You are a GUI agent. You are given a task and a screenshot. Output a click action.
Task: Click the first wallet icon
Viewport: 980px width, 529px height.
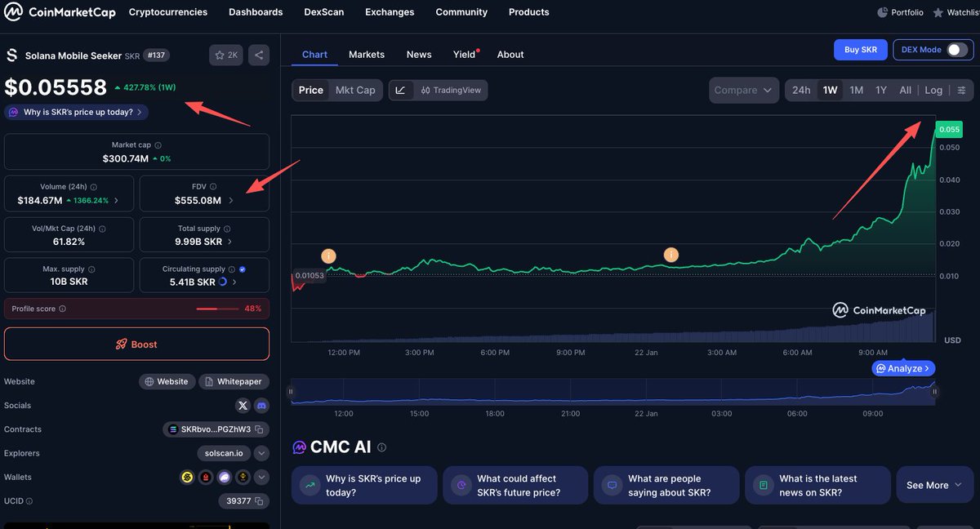coord(187,477)
